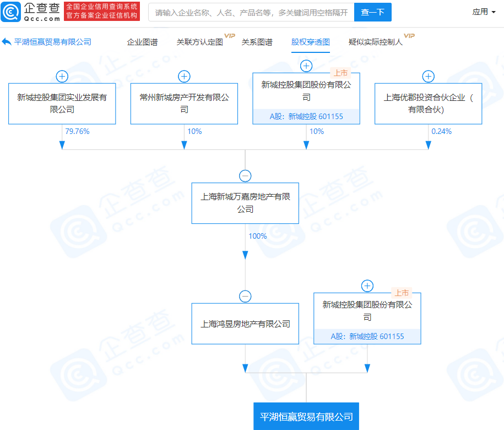Click the 100% shareholding percentage
The width and height of the screenshot is (504, 430).
(257, 236)
